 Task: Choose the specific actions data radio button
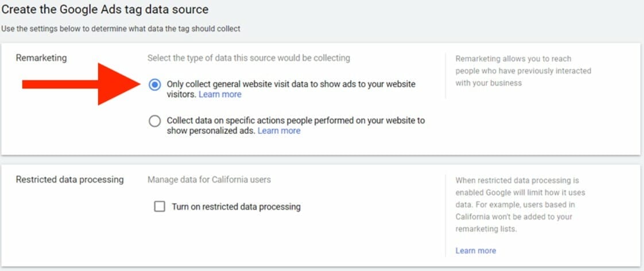coord(154,121)
